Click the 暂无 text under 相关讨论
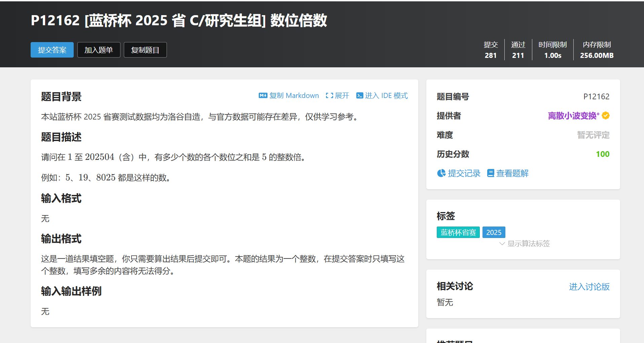The image size is (644, 343). [x=445, y=302]
